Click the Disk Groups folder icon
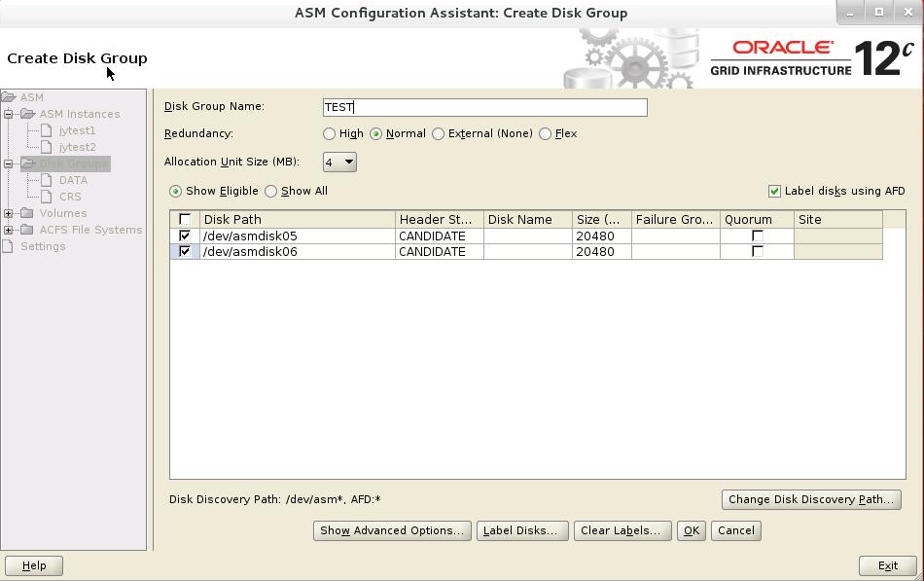 click(x=27, y=163)
